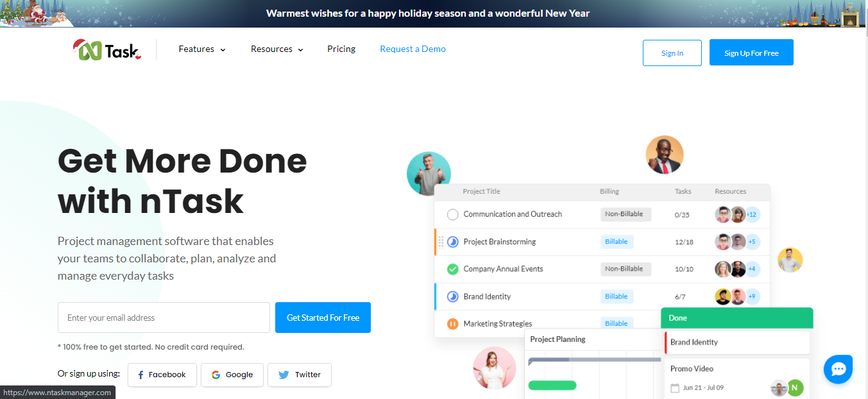Viewport: 868px width, 399px height.
Task: Click the email address input field
Action: coord(164,318)
